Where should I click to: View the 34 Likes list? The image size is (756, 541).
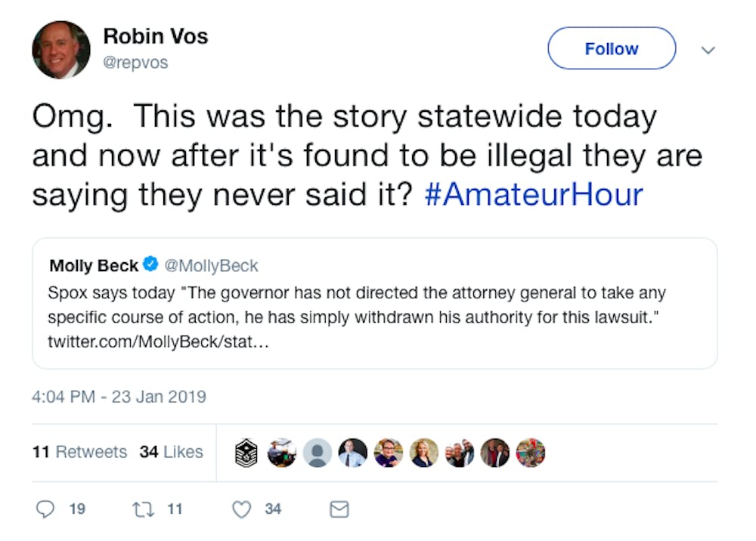(171, 452)
